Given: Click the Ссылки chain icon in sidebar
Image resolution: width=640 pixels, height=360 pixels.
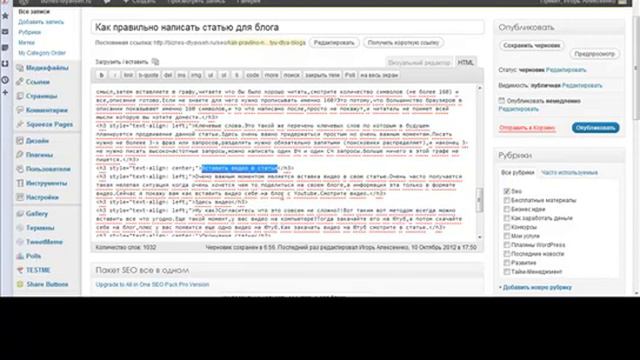Looking at the screenshot, I should coord(20,82).
